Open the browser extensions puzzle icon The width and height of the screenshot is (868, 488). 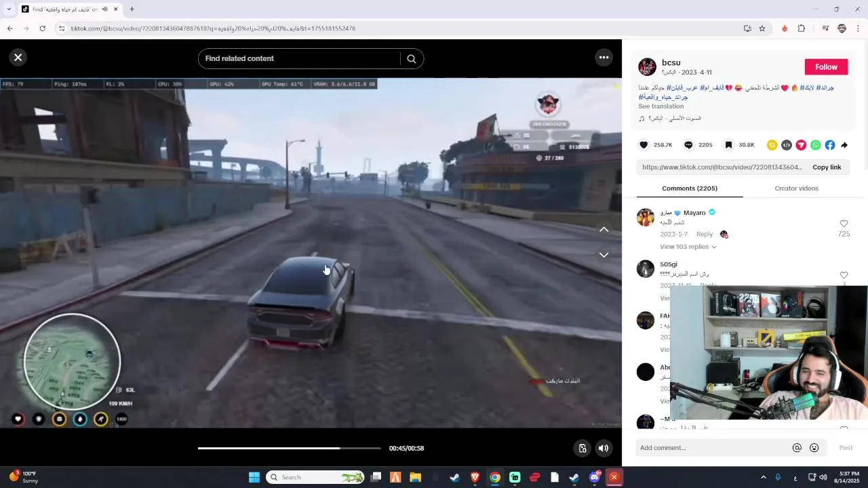point(802,28)
